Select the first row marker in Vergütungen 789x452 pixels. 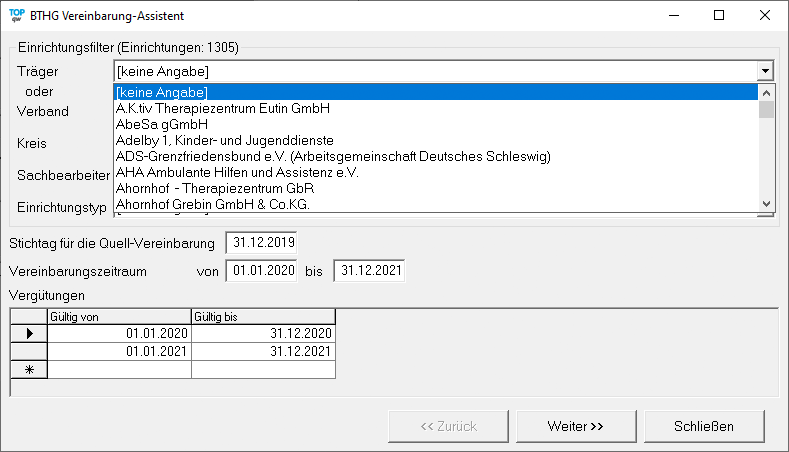point(29,333)
